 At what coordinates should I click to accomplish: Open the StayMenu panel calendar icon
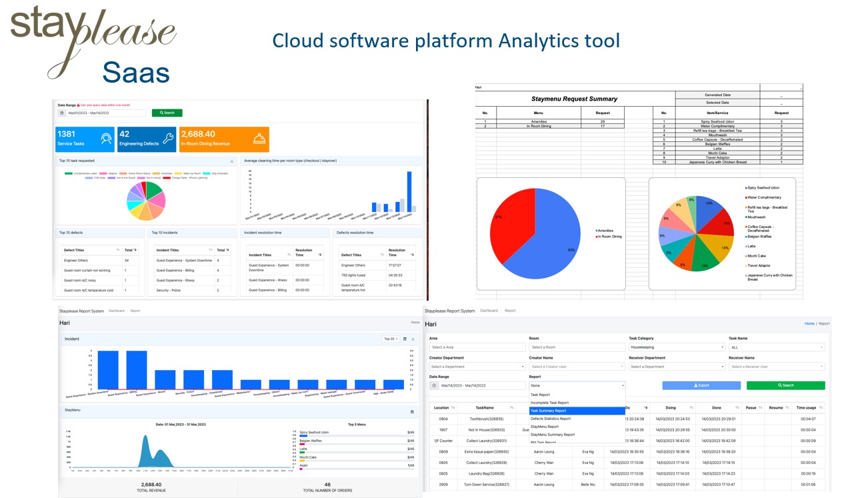pos(411,412)
